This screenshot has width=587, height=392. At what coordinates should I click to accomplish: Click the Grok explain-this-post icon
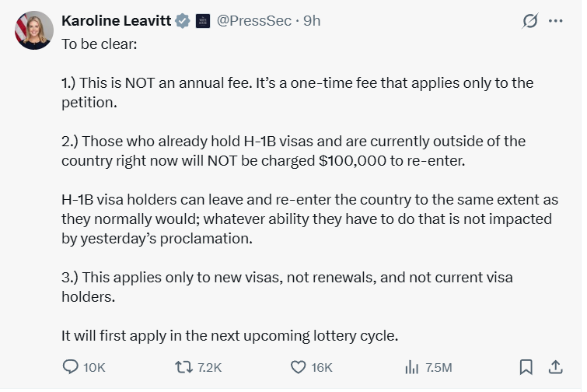click(530, 21)
